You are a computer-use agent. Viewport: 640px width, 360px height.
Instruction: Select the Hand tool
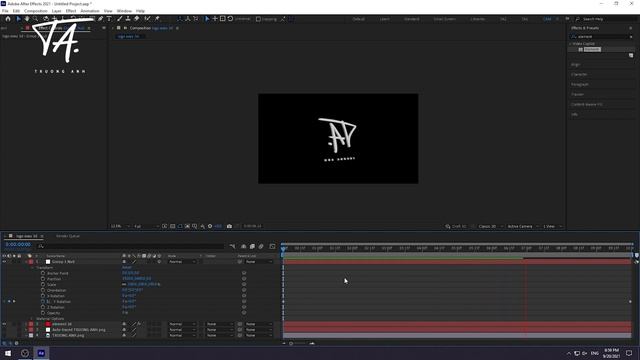coord(27,19)
